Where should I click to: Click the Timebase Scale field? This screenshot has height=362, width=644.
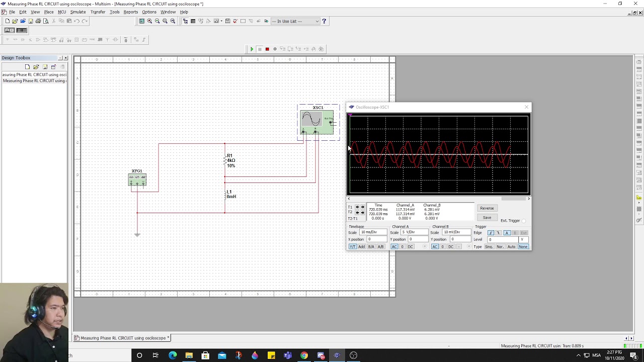(x=373, y=232)
